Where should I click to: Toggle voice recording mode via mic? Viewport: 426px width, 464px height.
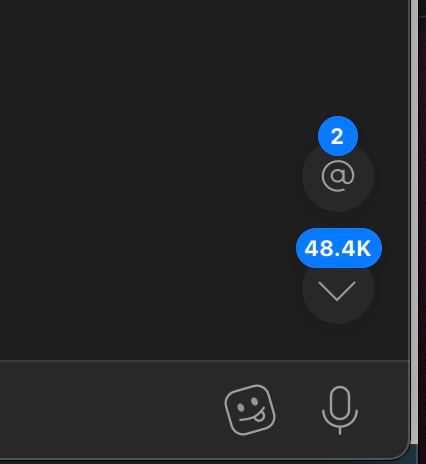coord(340,410)
